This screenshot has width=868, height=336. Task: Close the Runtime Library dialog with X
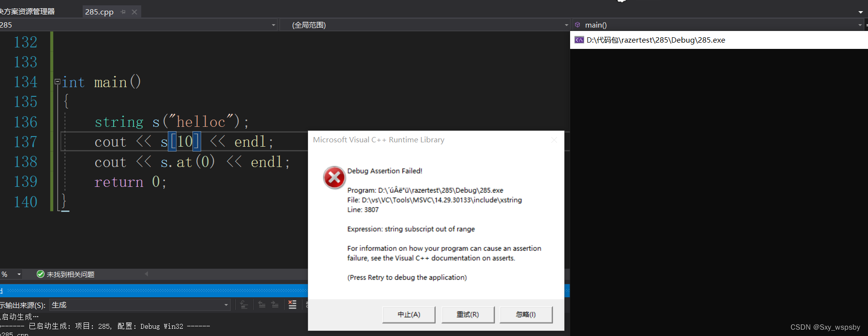pyautogui.click(x=554, y=140)
